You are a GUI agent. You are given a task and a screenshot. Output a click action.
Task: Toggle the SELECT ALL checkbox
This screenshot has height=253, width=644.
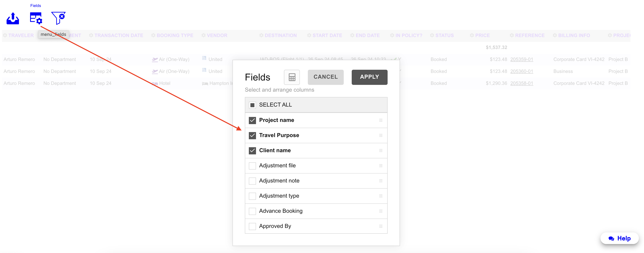coord(252,105)
